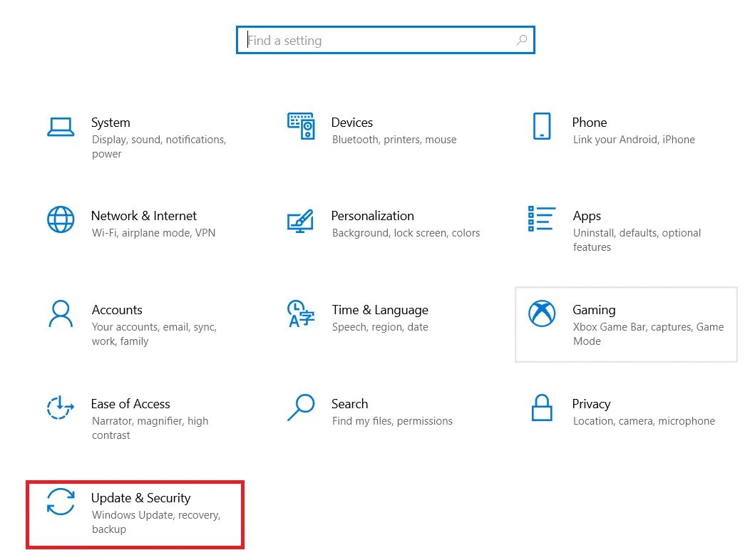The image size is (745, 560).
Task: Select the Phone icon
Action: pos(542,126)
